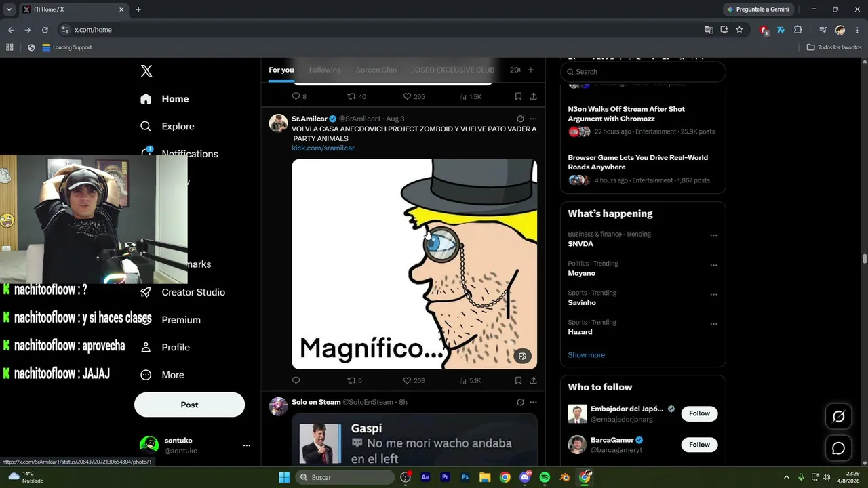868x488 pixels.
Task: Open Explore from the sidebar
Action: 167,127
